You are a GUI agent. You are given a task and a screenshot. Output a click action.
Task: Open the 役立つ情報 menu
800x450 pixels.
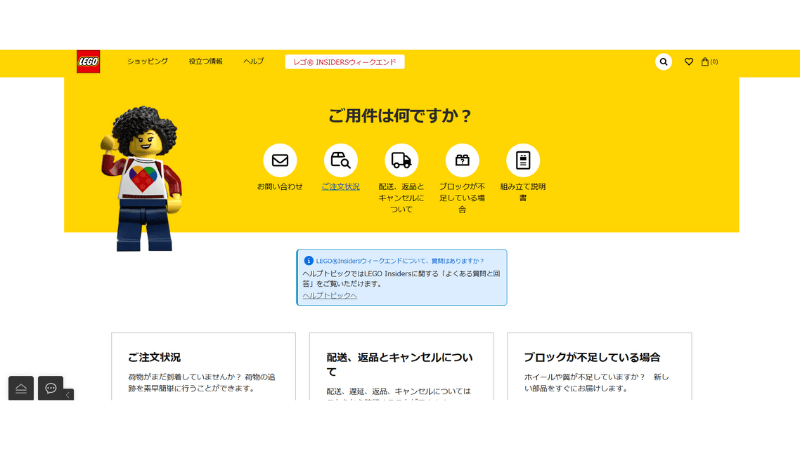click(206, 61)
